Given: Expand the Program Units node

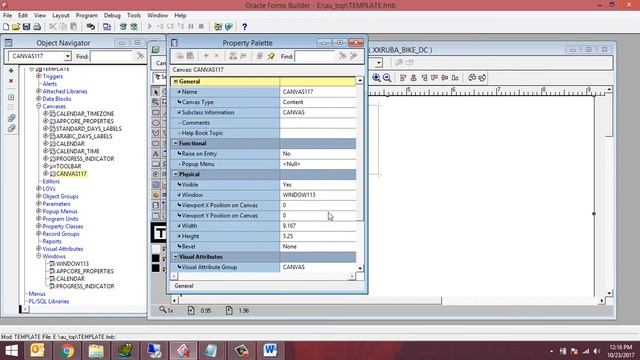Looking at the screenshot, I should [38, 218].
